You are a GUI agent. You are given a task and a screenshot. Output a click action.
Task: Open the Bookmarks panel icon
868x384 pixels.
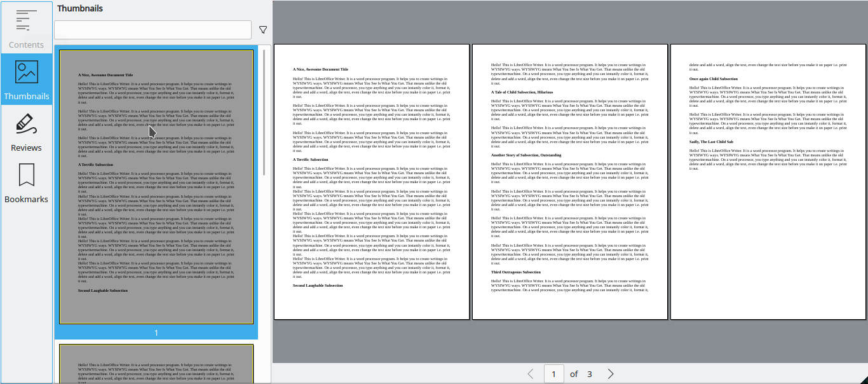click(26, 176)
